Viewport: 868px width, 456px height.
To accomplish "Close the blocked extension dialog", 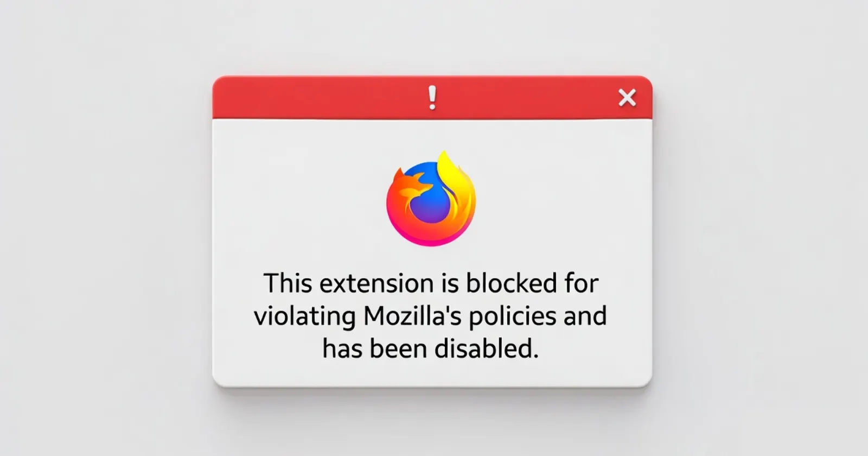I will 627,98.
